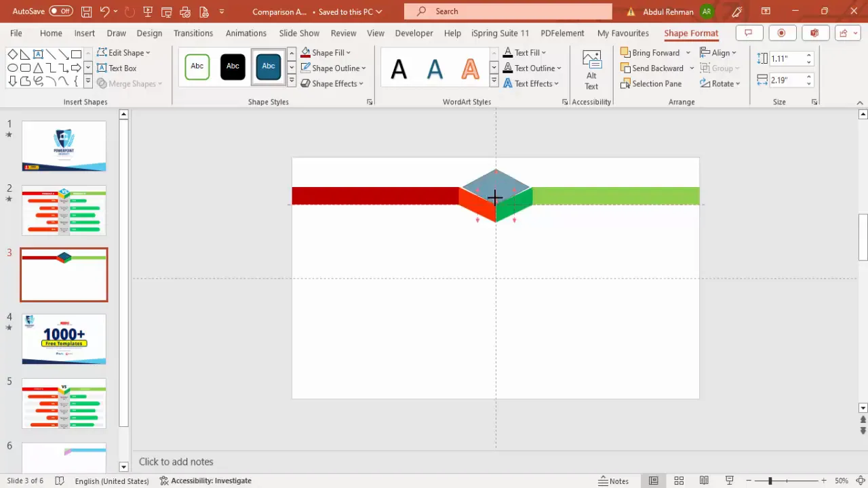Apply the dark teal Abc shape style
This screenshot has height=488, width=868.
269,66
